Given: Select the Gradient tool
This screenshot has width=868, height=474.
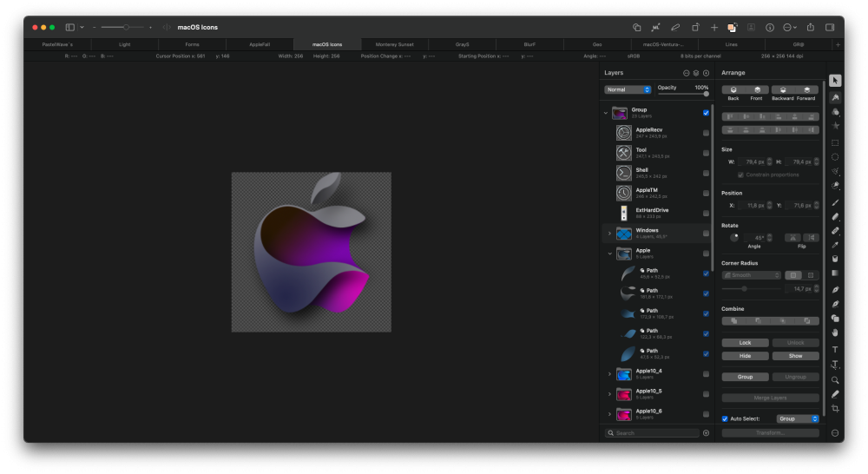Looking at the screenshot, I should pos(835,273).
